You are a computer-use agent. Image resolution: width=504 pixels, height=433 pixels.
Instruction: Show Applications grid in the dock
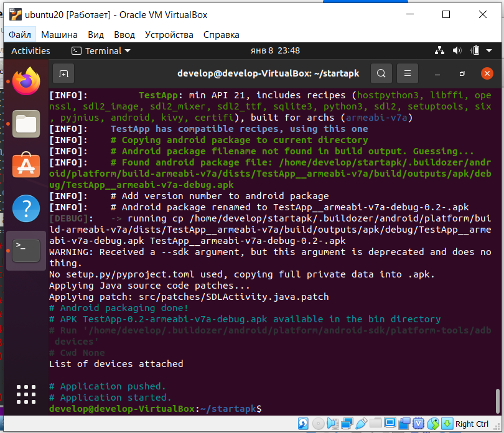click(x=26, y=394)
